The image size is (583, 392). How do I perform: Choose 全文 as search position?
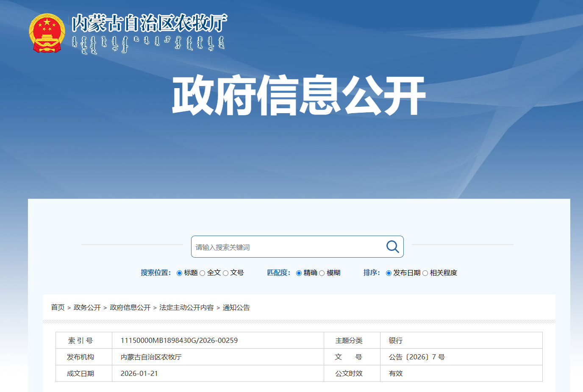[203, 273]
